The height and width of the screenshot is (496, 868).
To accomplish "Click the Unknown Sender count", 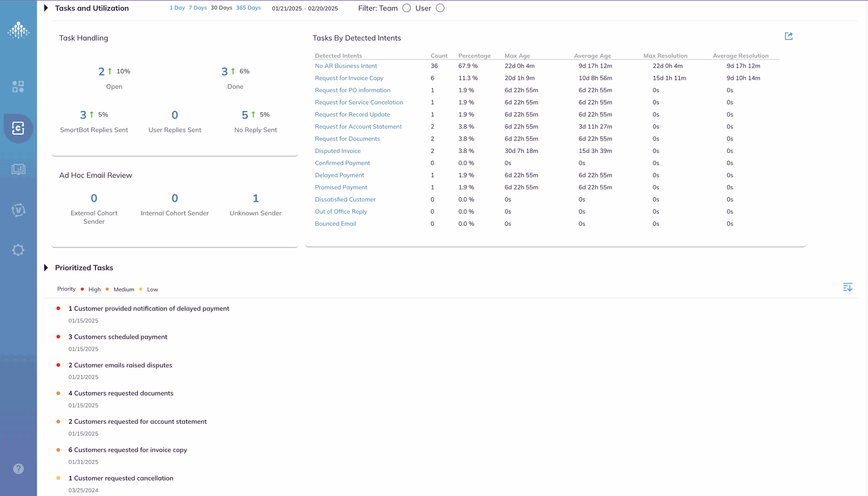I will (x=256, y=199).
